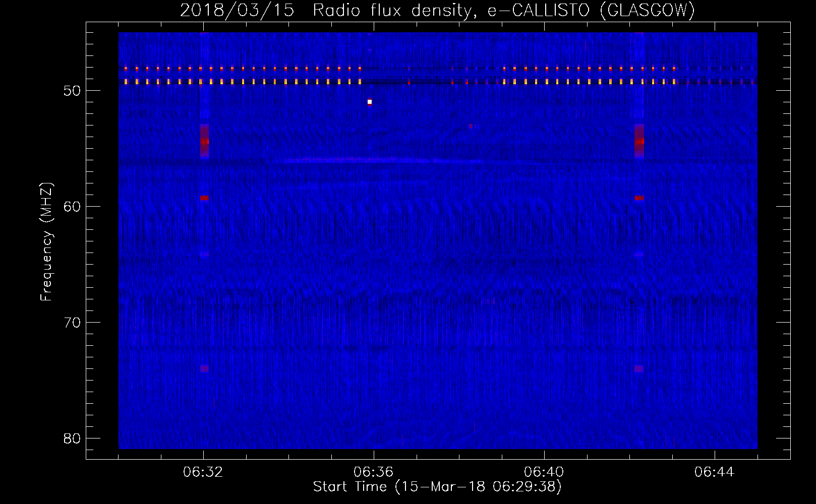Click the plot title mentioning e-CALLISTO (GLASGOW)
This screenshot has height=504, width=816.
(437, 10)
